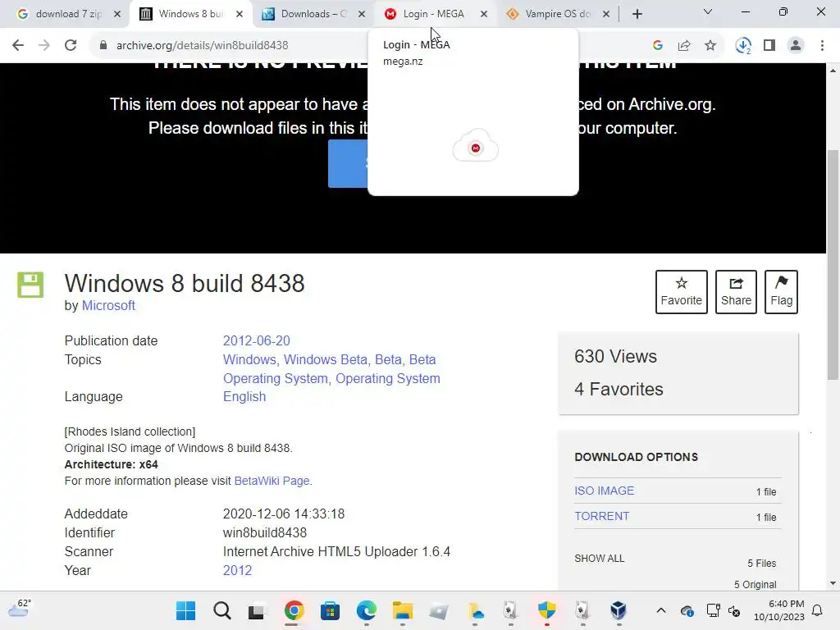Go back using browser back arrow
Image resolution: width=840 pixels, height=630 pixels.
click(x=18, y=45)
